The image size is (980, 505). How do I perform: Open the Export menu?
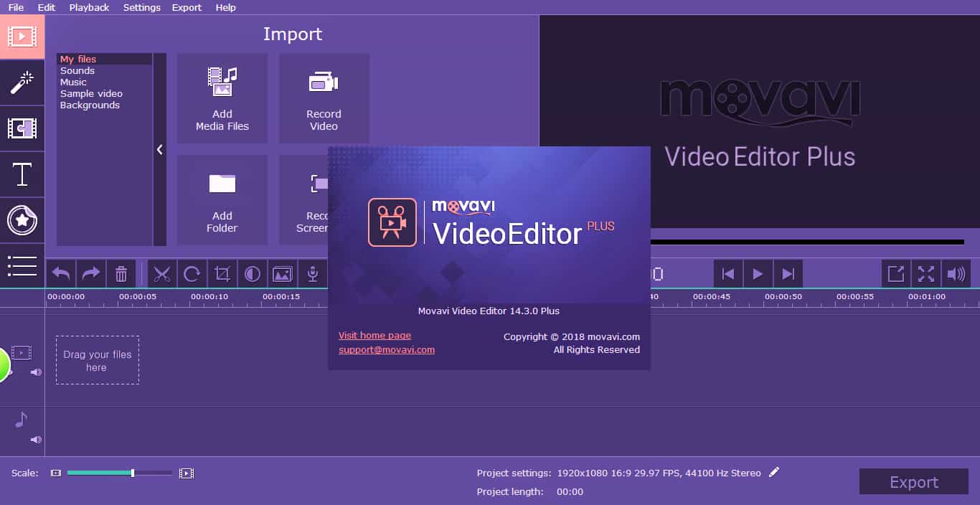click(x=187, y=7)
